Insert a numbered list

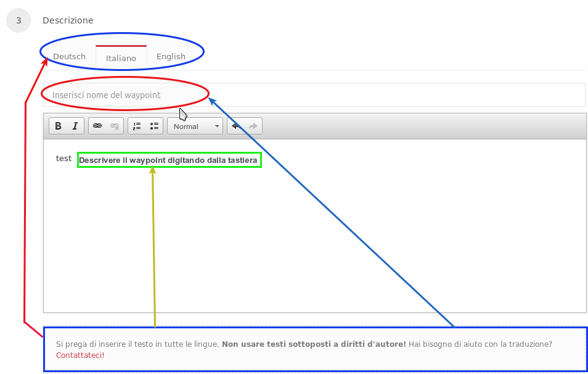(137, 126)
